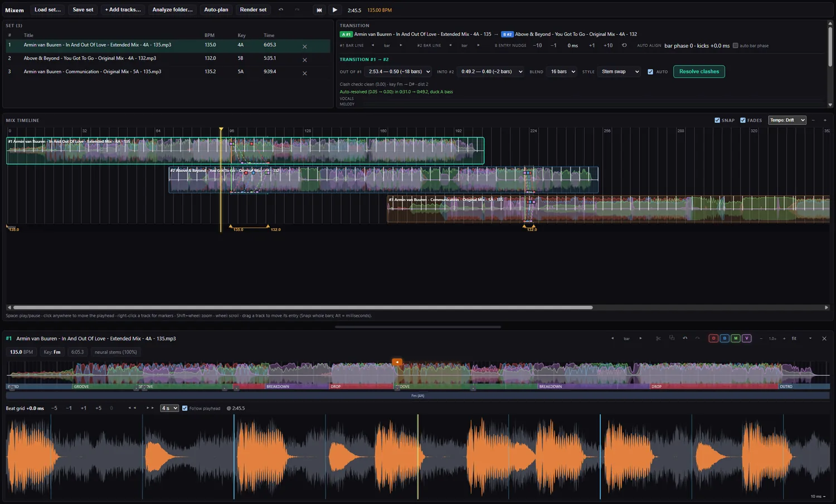The height and width of the screenshot is (504, 836).
Task: Move #2 bar line backward one bar
Action: tap(450, 46)
